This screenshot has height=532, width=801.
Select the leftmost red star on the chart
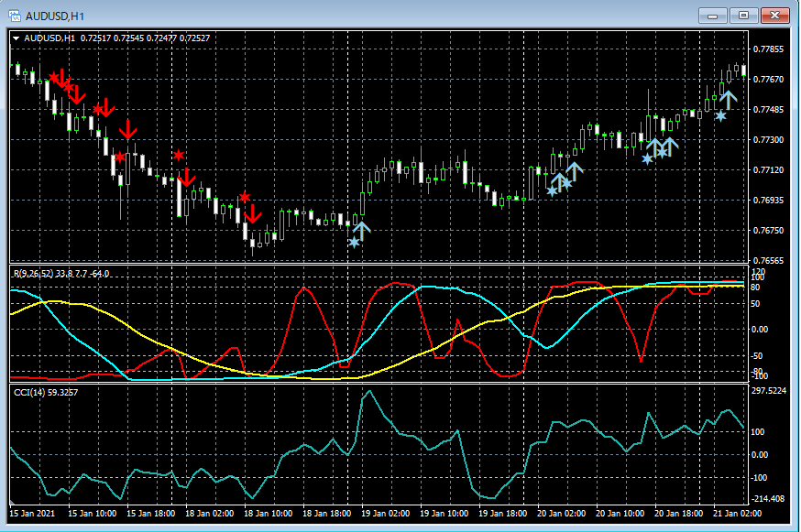point(55,77)
